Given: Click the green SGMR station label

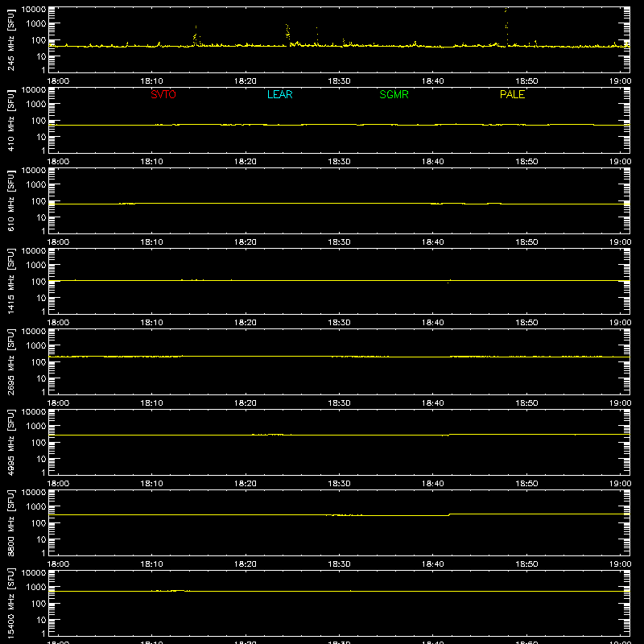Looking at the screenshot, I should (394, 94).
